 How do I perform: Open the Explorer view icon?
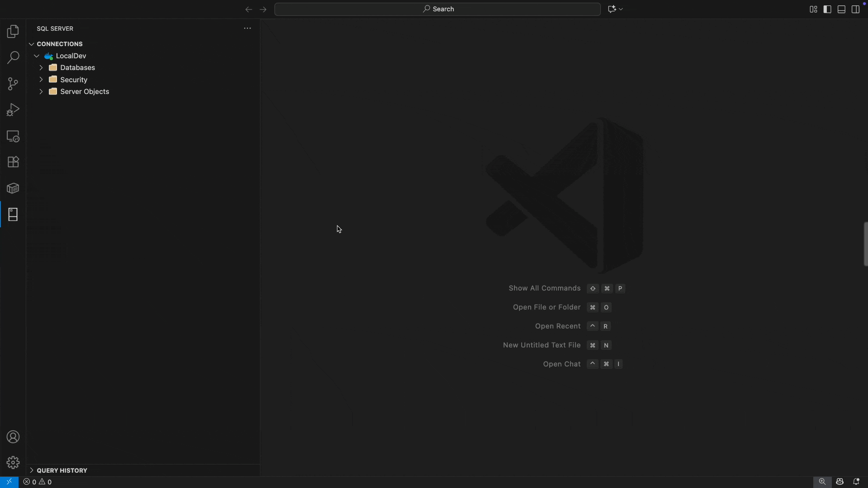point(13,32)
